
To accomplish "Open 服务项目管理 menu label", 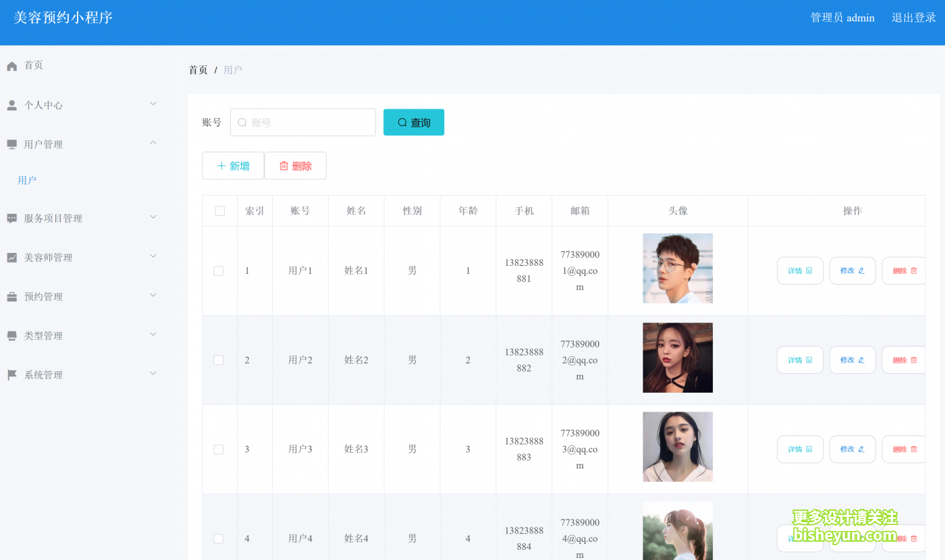I will coord(53,219).
